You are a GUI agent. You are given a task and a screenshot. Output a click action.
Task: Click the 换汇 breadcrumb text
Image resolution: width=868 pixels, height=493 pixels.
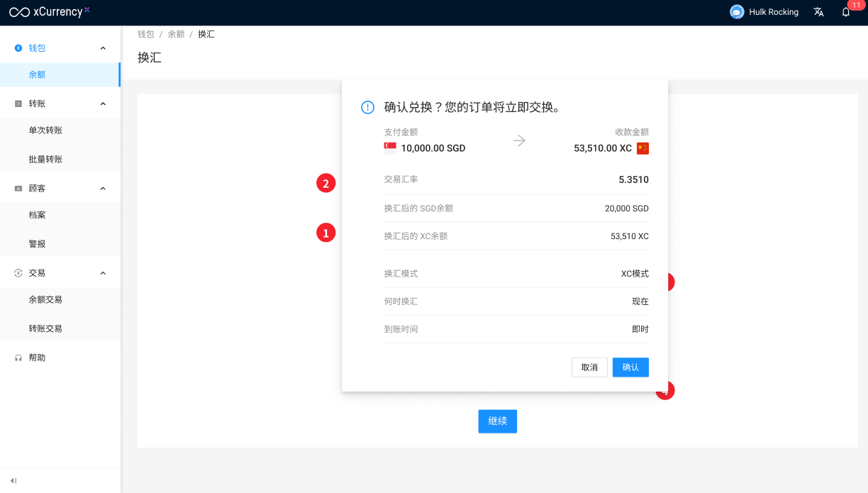point(206,34)
